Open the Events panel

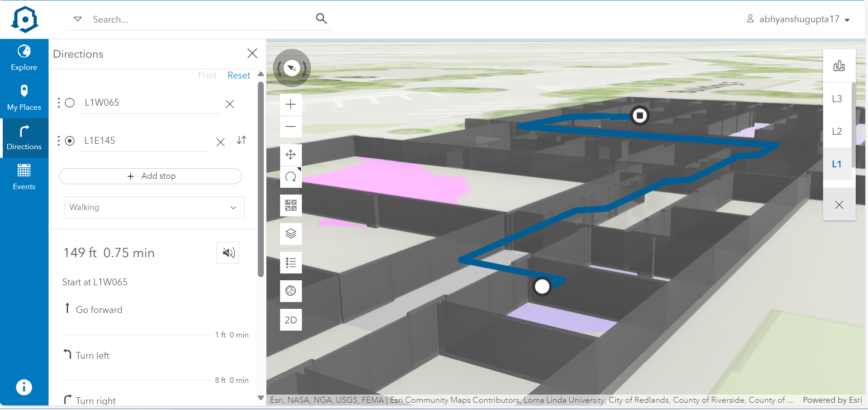tap(24, 176)
